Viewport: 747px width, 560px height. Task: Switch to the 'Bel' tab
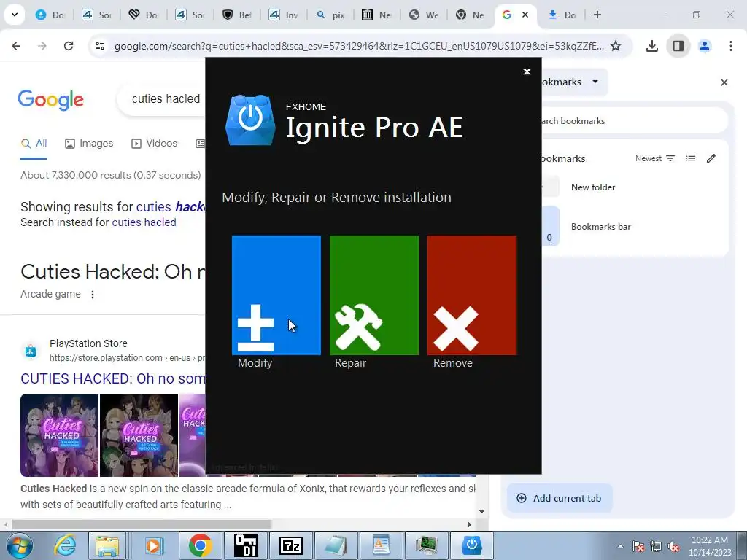[237, 15]
